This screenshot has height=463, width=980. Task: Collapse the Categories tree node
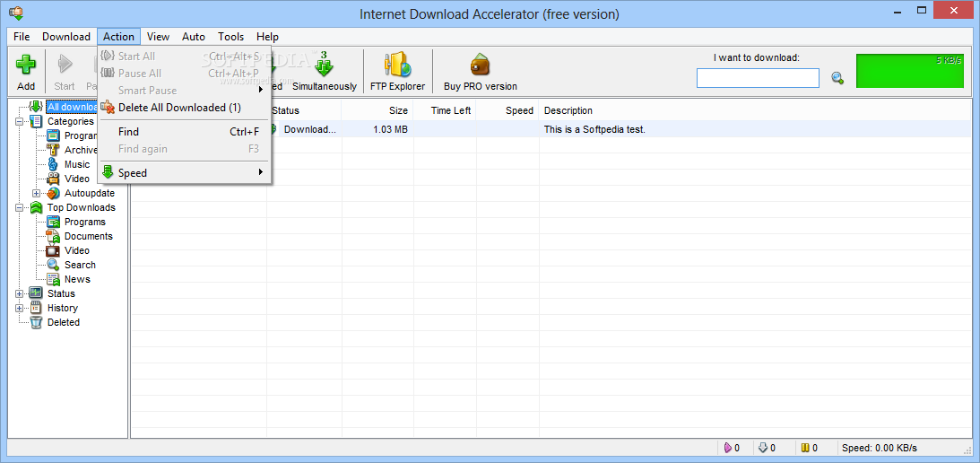pyautogui.click(x=20, y=121)
